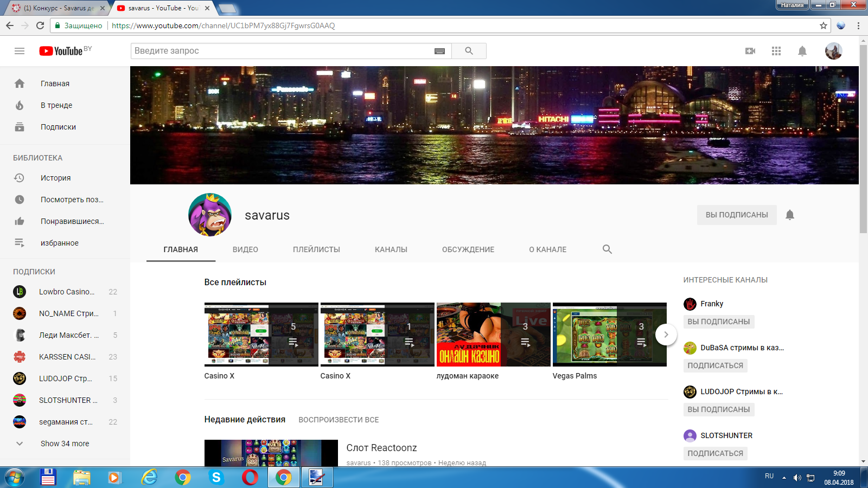868x488 pixels.
Task: Subscribe to DuBaSA channel
Action: [715, 365]
